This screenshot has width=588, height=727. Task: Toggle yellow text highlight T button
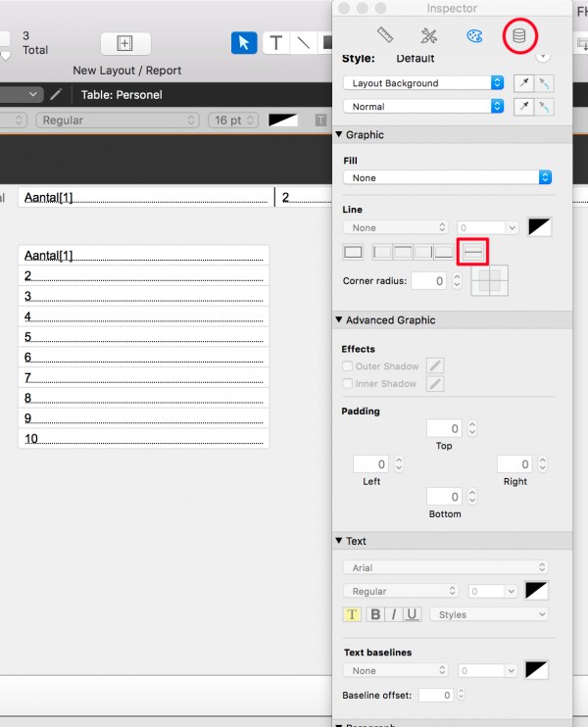(x=352, y=614)
